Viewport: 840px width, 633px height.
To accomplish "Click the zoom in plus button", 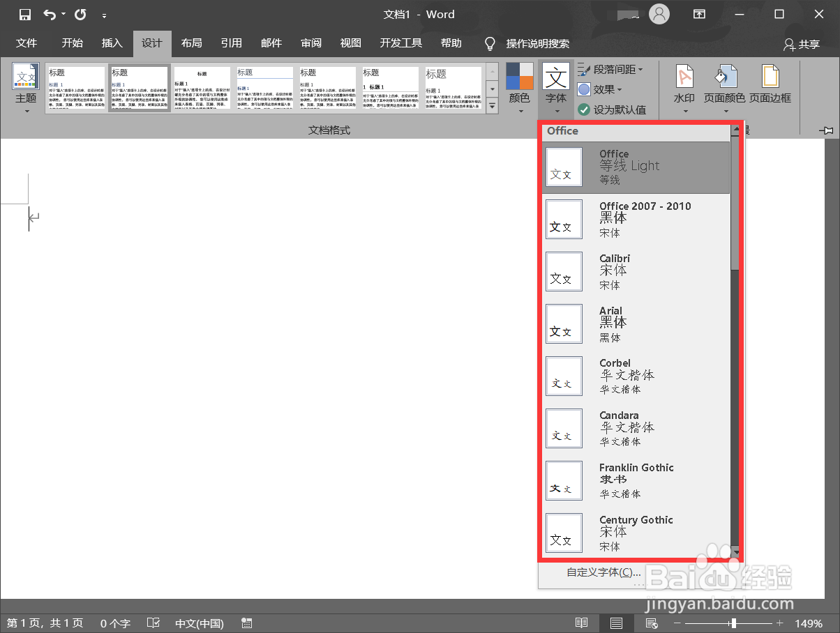I will pos(780,623).
